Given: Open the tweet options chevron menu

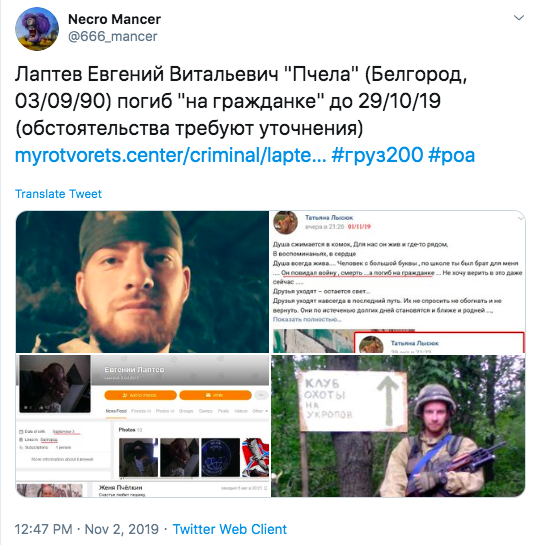Looking at the screenshot, I should click(519, 17).
